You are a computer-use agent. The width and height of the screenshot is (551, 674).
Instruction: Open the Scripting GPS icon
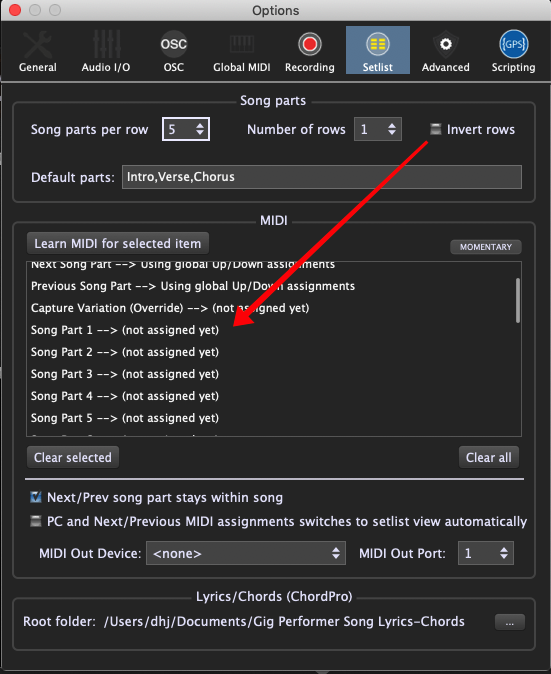click(514, 44)
